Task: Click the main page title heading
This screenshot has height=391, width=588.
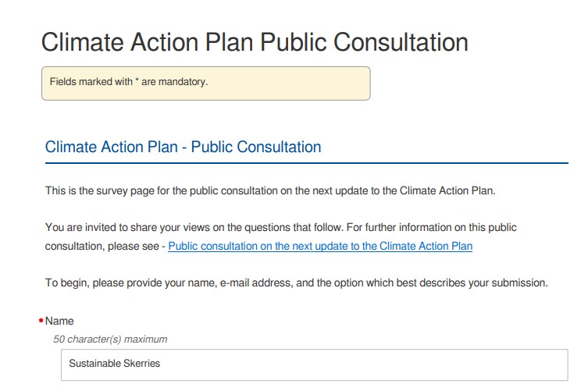Action: click(x=255, y=41)
